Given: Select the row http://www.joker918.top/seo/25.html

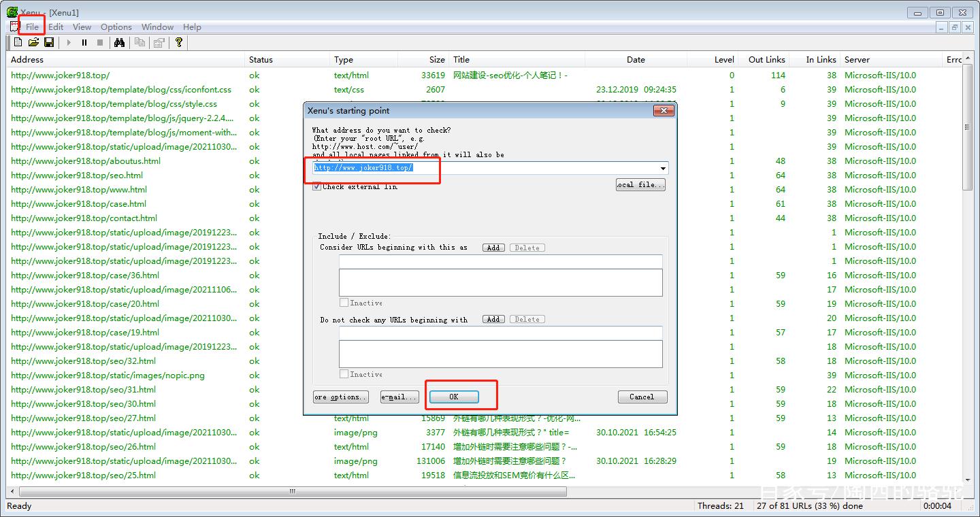Looking at the screenshot, I should click(x=83, y=476).
